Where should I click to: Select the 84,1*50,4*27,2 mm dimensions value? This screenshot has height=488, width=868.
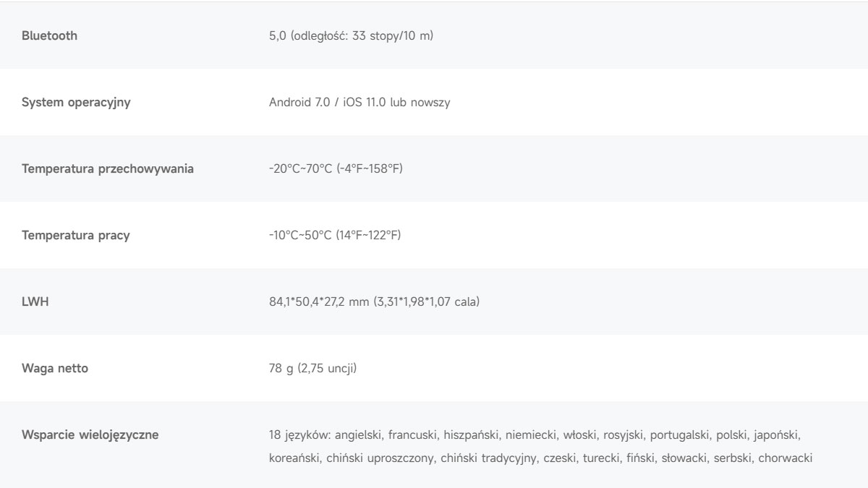(x=374, y=301)
